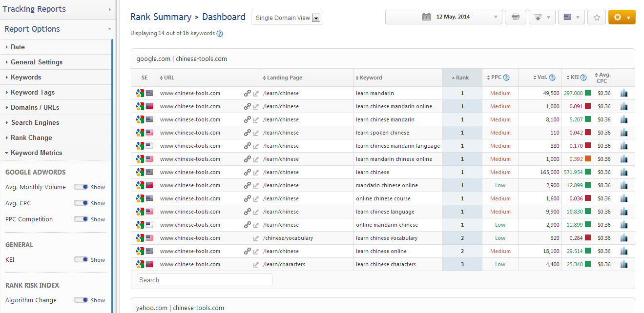Expand the Keyword Tags option
Screen dimensions: 644x313
33,92
